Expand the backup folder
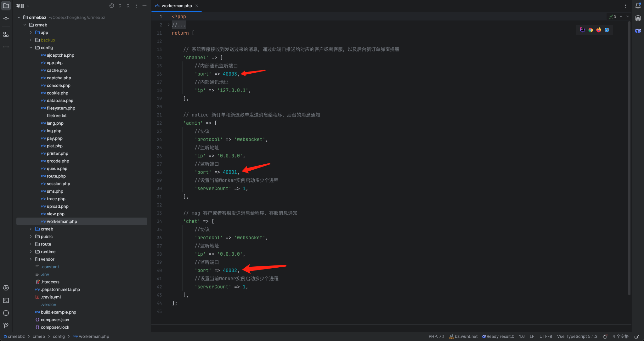 pyautogui.click(x=31, y=40)
